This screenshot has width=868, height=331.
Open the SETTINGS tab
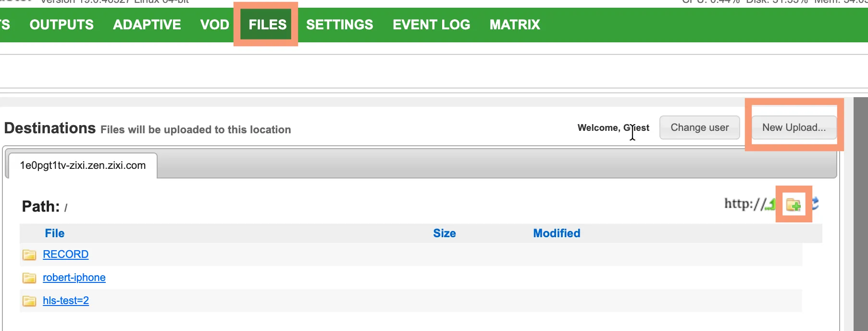tap(340, 25)
